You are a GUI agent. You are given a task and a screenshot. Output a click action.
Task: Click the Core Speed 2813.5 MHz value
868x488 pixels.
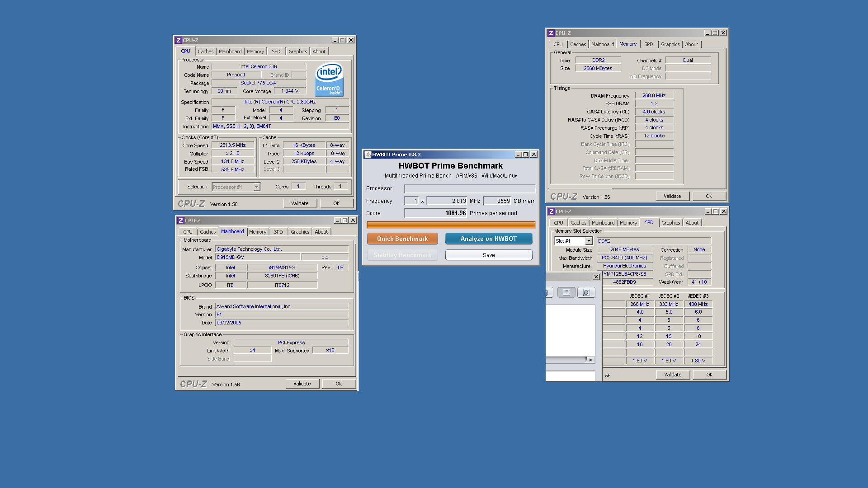coord(233,145)
